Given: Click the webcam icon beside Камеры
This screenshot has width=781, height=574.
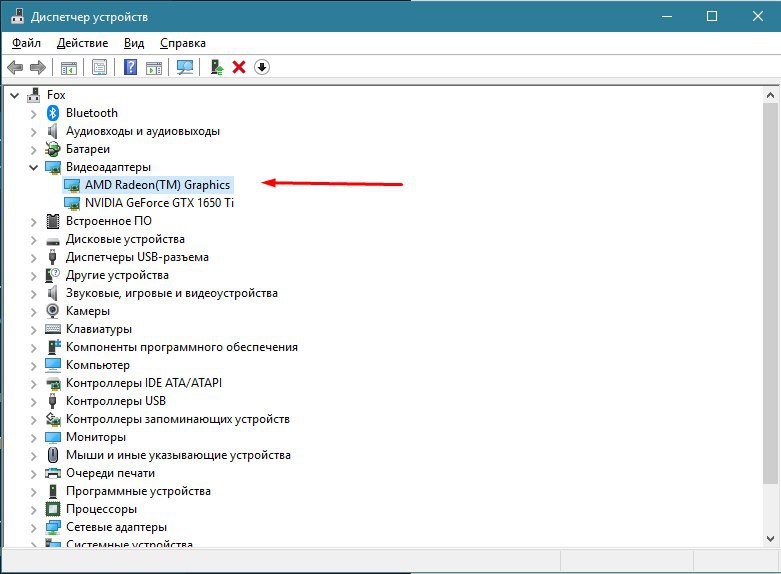Looking at the screenshot, I should click(x=52, y=311).
